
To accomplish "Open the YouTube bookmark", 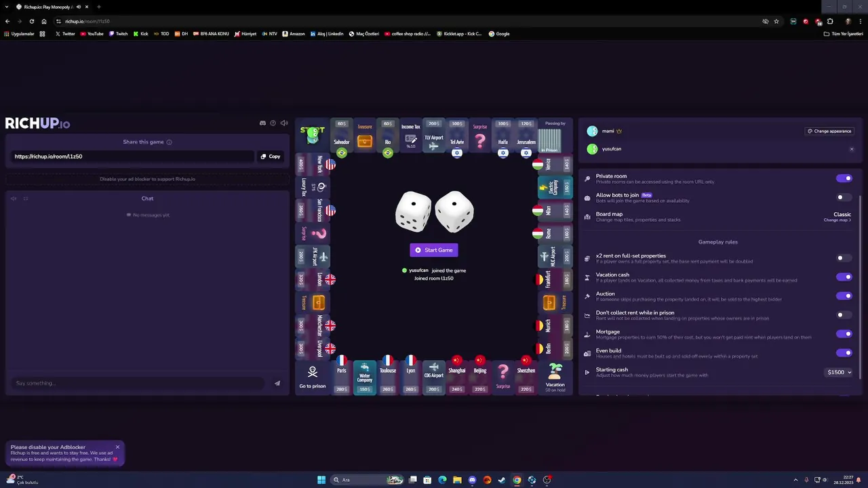I will coord(92,34).
